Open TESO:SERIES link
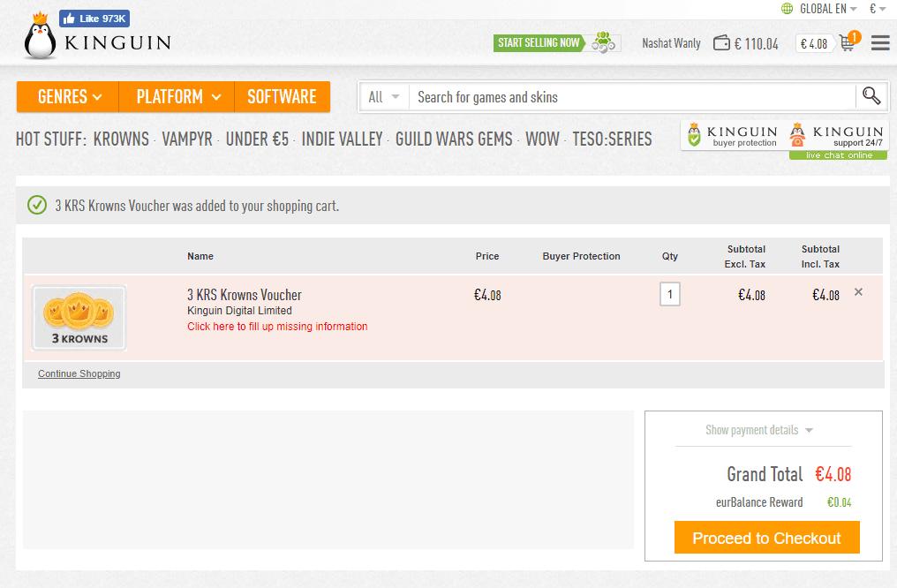The image size is (897, 588). pos(612,139)
